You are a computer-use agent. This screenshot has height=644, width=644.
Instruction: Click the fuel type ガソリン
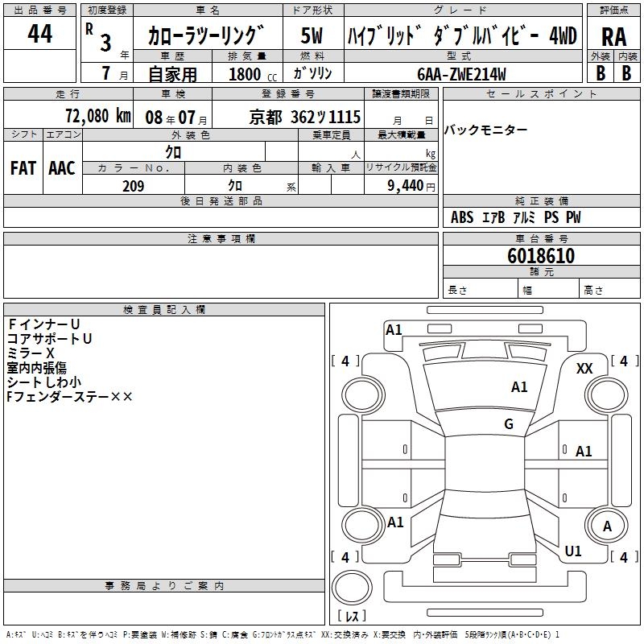pos(312,73)
